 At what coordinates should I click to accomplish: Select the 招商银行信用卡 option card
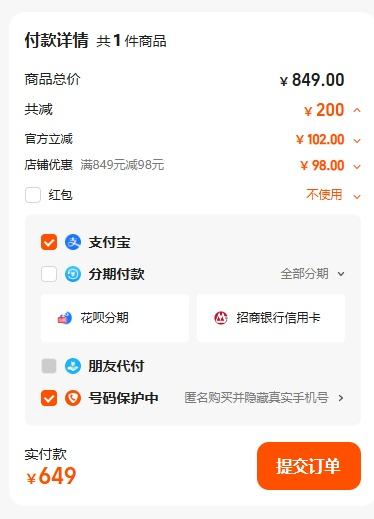pos(271,318)
